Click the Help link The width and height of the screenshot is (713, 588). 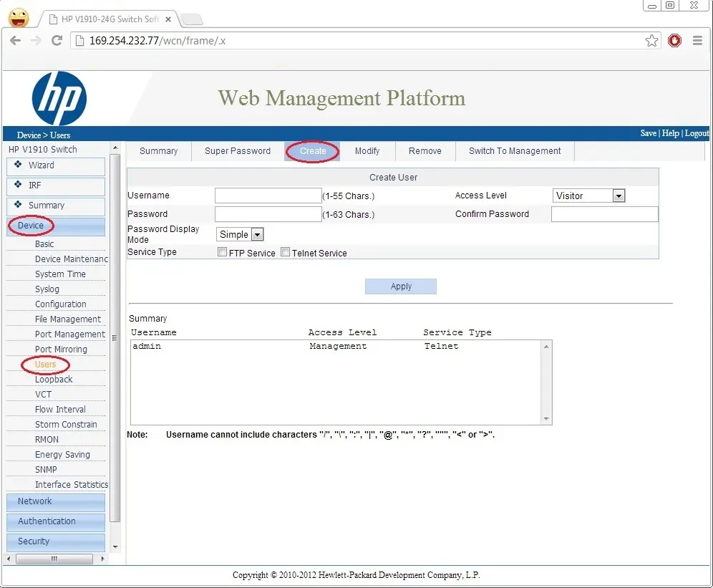point(670,133)
